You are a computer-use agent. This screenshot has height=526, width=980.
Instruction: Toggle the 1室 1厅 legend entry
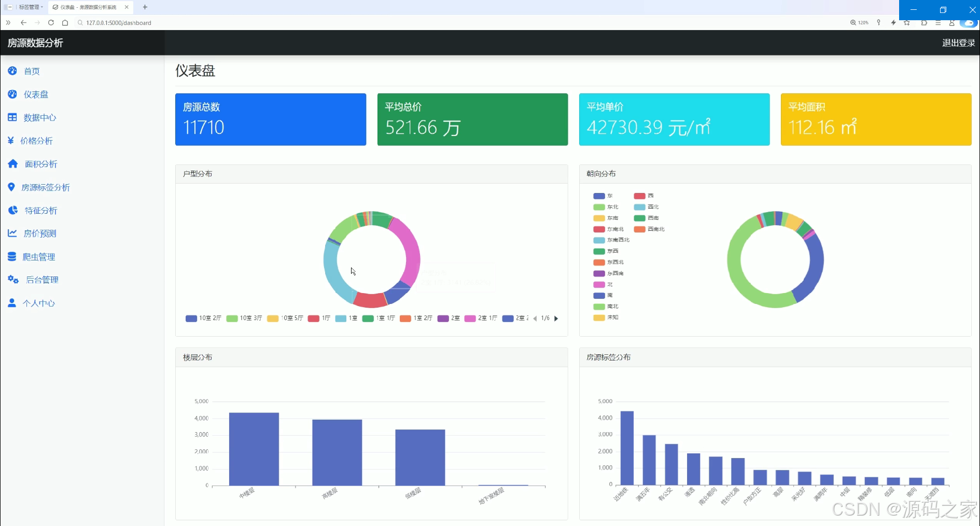tap(379, 319)
